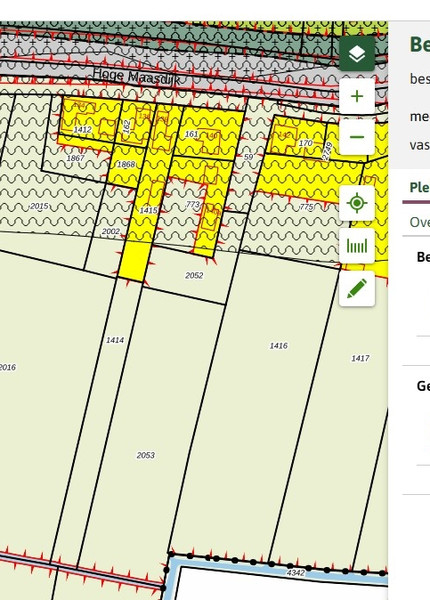Zoom out of the map
Image resolution: width=430 pixels, height=600 pixels.
pyautogui.click(x=357, y=137)
